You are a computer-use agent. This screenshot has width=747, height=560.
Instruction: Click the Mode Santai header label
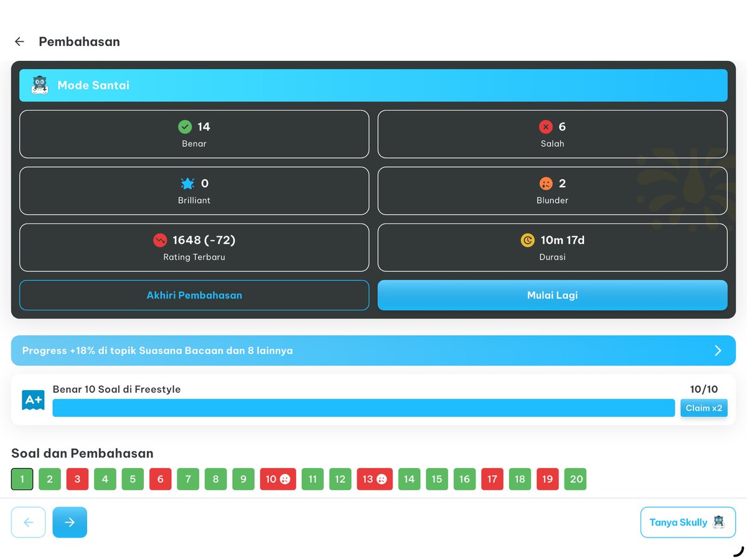(93, 85)
